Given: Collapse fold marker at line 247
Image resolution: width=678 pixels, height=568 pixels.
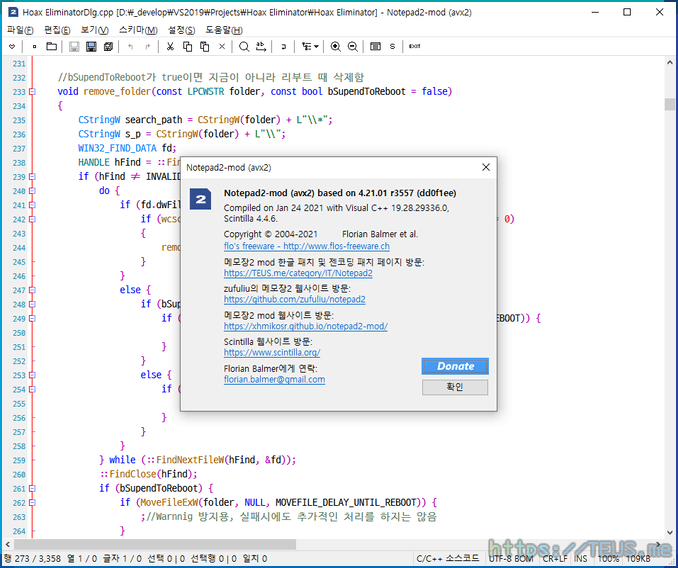Looking at the screenshot, I should coord(32,290).
